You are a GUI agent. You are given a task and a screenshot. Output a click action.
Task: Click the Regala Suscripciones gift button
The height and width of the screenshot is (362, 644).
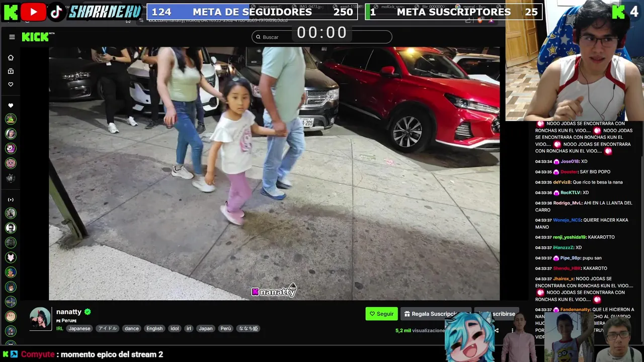tap(436, 314)
